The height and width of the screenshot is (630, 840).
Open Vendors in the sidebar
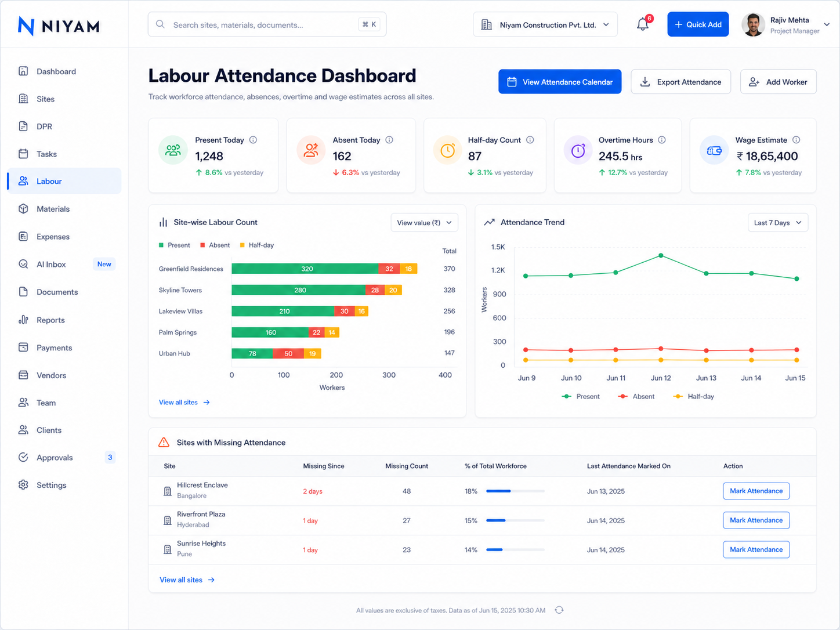[64, 375]
